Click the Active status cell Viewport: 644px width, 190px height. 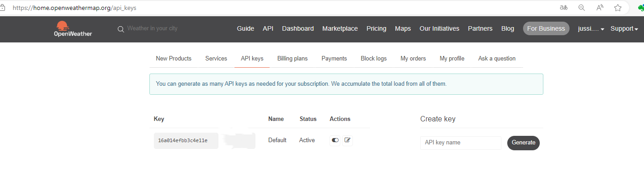pos(307,140)
